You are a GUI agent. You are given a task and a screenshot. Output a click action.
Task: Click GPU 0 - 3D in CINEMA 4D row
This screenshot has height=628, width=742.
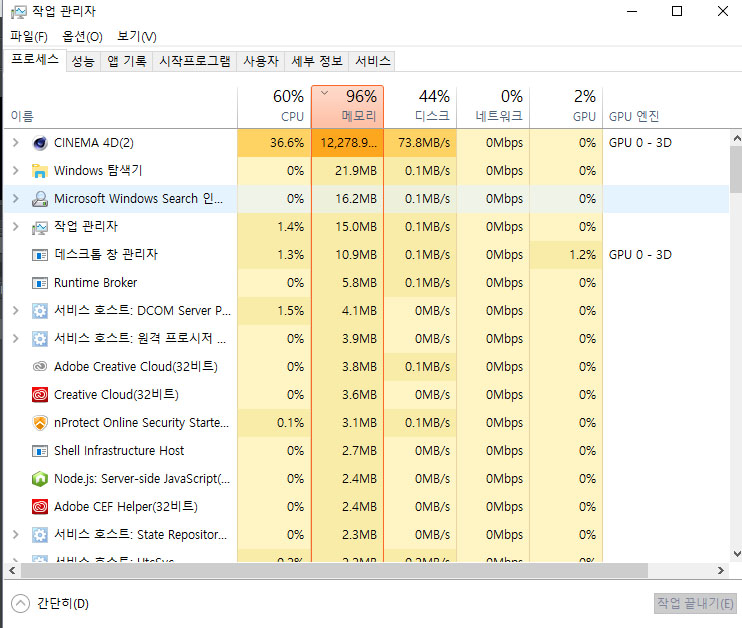[x=640, y=142]
